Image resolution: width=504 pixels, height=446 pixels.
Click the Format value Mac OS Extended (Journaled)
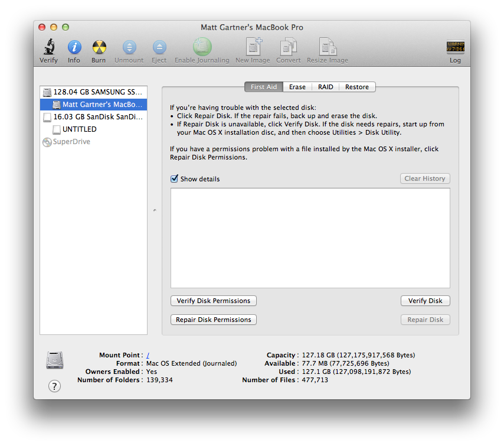[192, 363]
